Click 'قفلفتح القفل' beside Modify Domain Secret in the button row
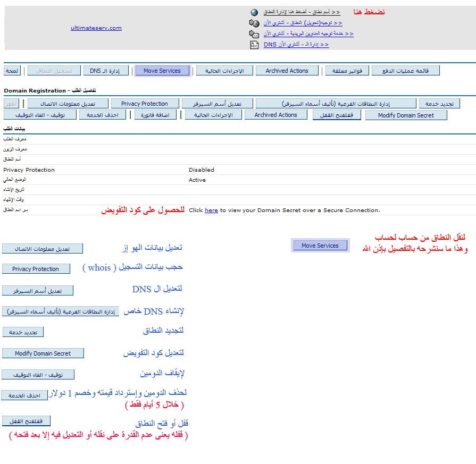 tap(337, 115)
